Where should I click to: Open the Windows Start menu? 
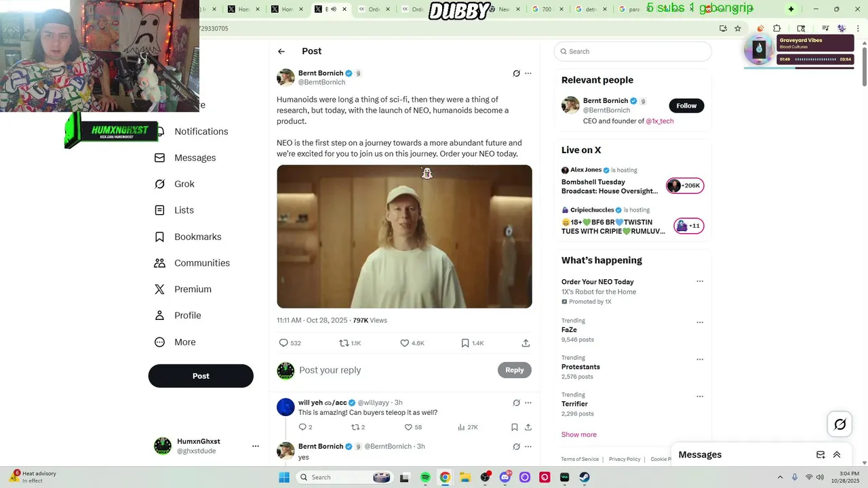point(284,477)
